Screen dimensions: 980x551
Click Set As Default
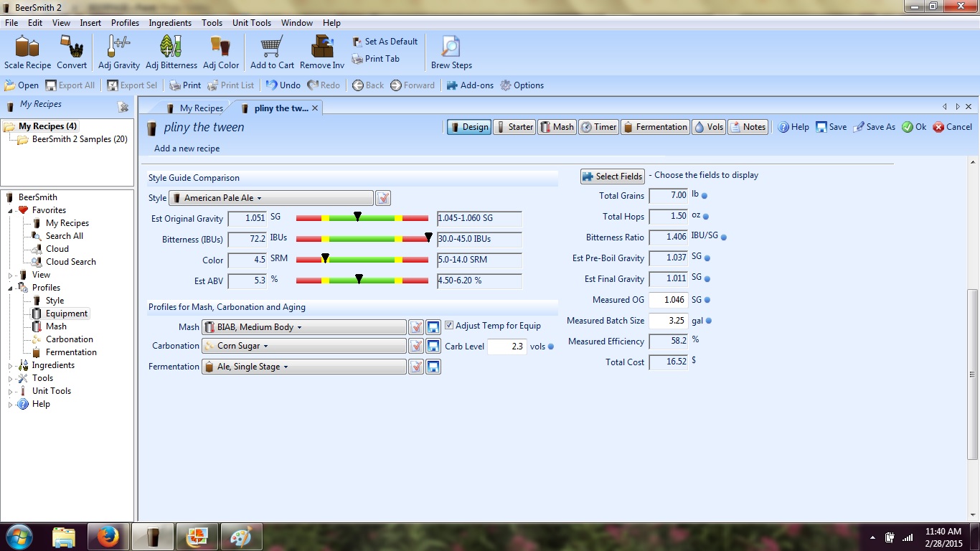[x=385, y=42]
